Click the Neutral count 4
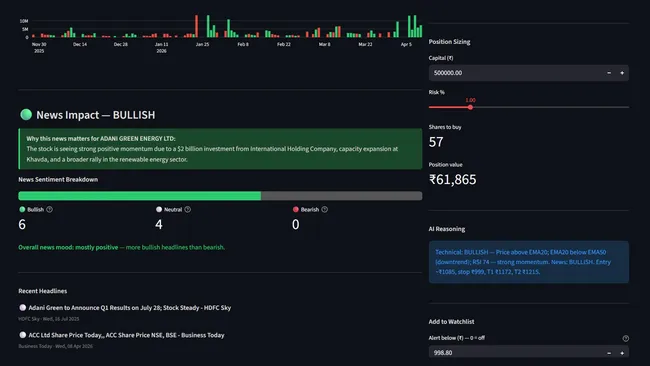Screen dimensions: 650x366 point(159,225)
